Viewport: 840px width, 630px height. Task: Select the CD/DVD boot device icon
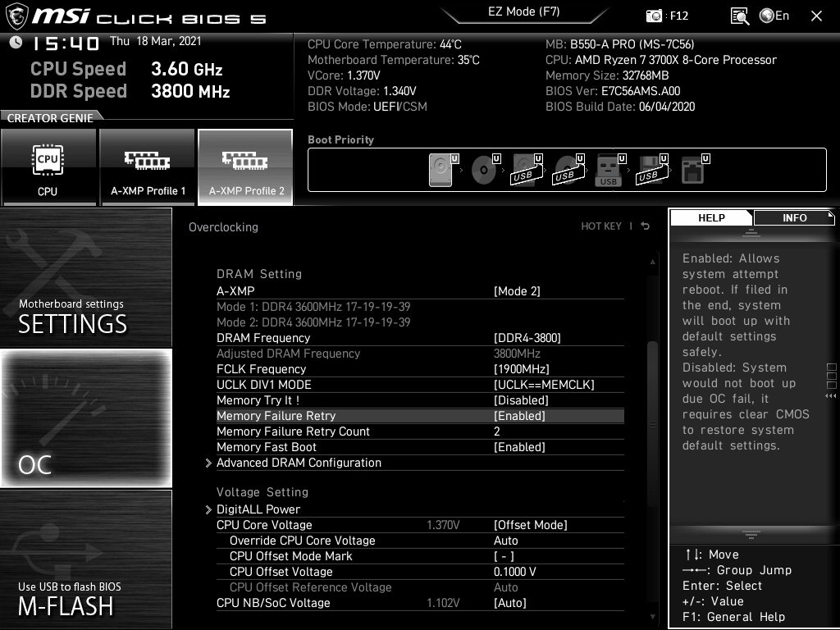click(486, 170)
